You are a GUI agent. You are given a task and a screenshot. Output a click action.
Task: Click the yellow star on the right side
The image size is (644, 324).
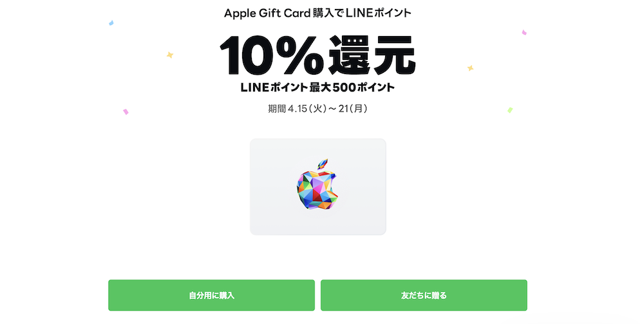tap(470, 68)
